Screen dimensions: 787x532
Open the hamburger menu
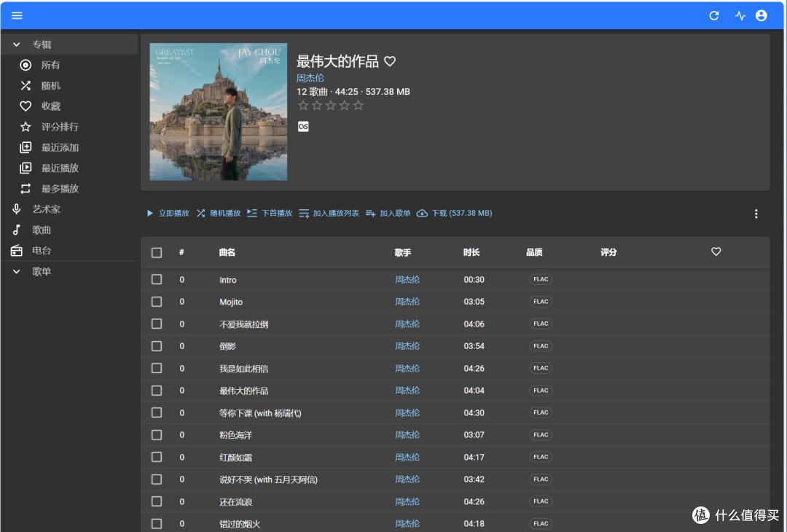click(17, 15)
